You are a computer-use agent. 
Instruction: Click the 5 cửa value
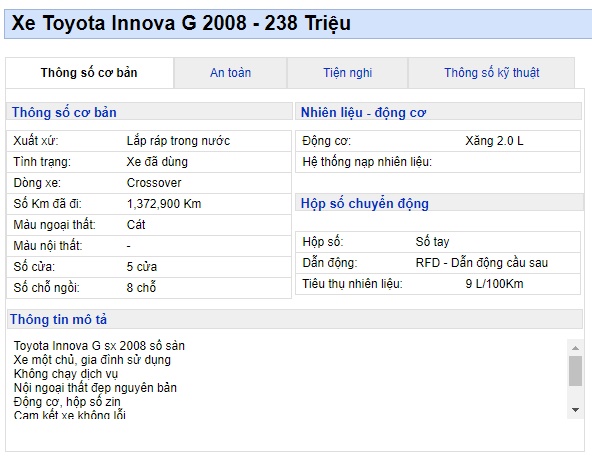tap(142, 267)
